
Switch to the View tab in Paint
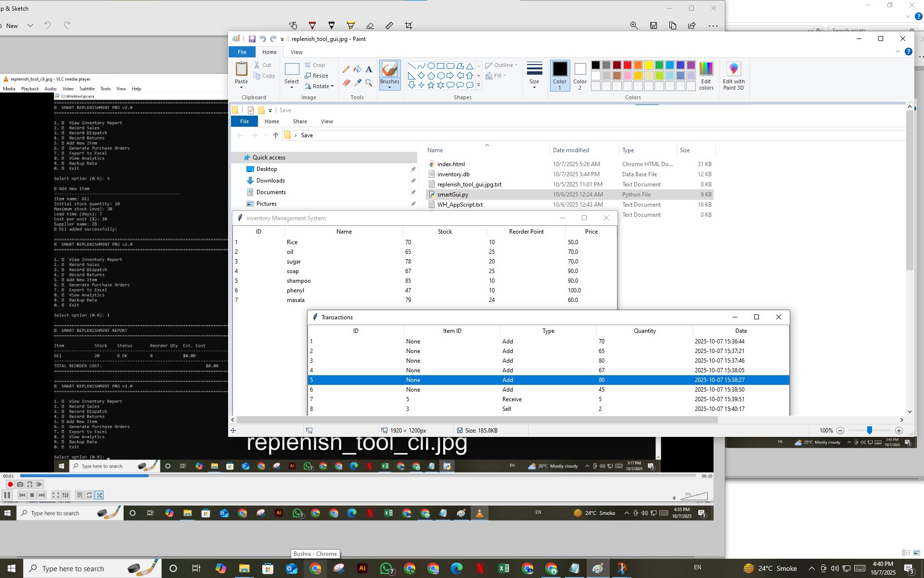pyautogui.click(x=296, y=52)
